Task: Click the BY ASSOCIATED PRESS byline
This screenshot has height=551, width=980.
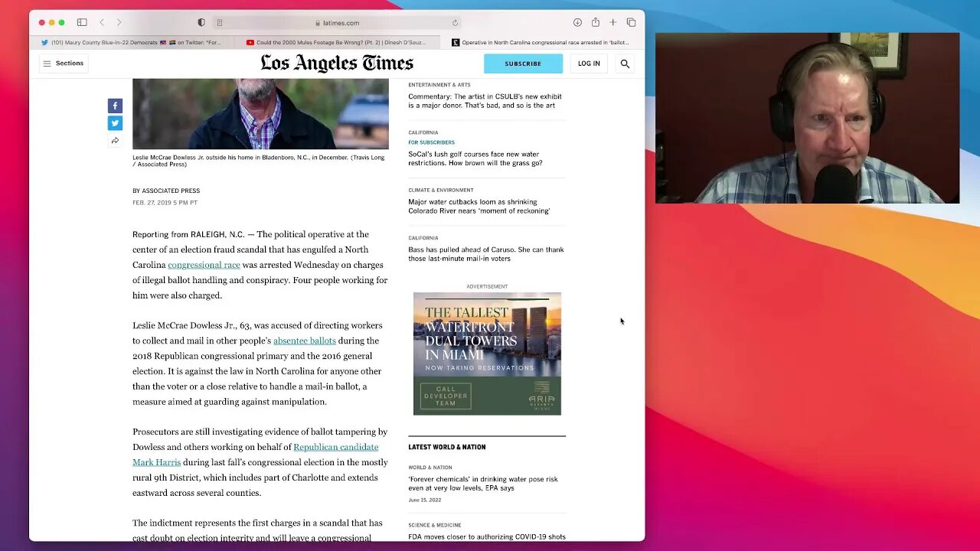Action: coord(166,191)
